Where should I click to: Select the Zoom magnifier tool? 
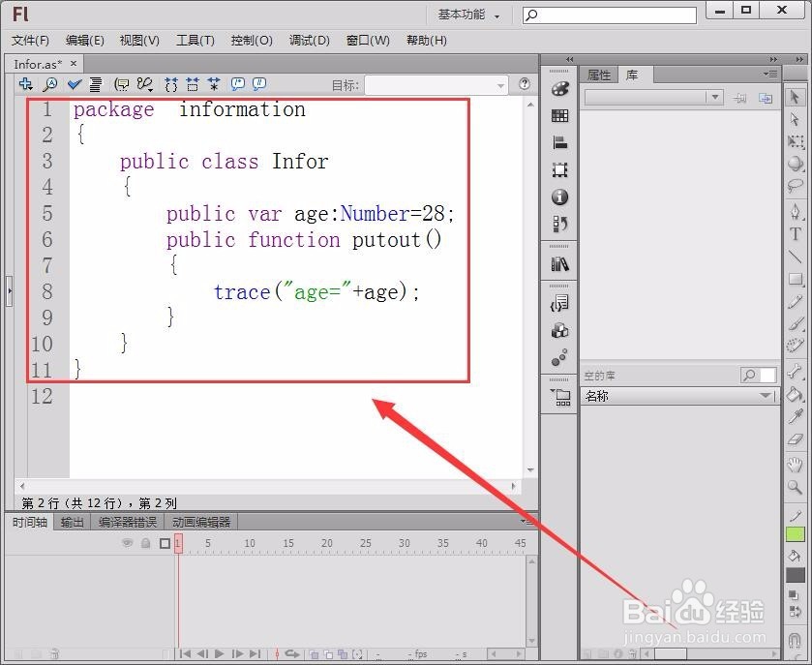point(795,487)
